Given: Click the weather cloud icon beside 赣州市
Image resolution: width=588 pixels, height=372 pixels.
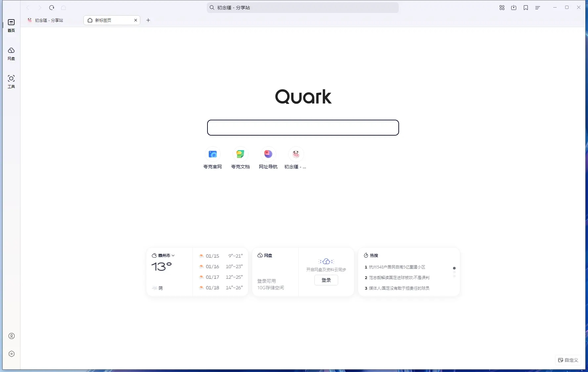Looking at the screenshot, I should 154,255.
